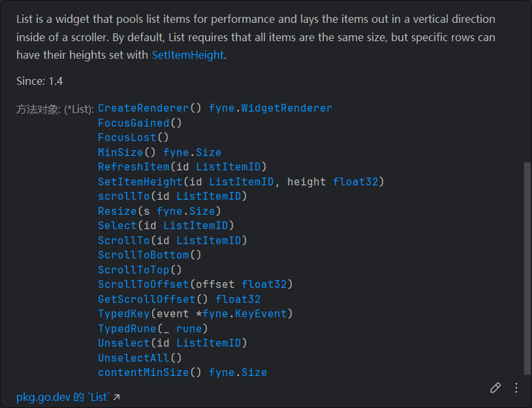Go to the ScrollToTop method
This screenshot has height=408, width=532.
[133, 270]
